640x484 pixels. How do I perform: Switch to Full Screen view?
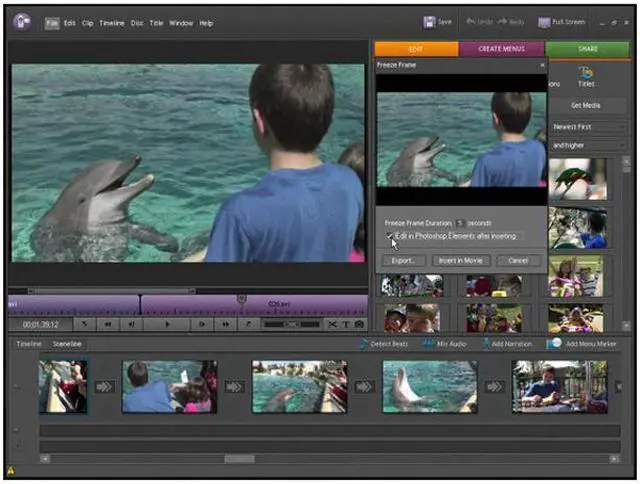point(562,22)
